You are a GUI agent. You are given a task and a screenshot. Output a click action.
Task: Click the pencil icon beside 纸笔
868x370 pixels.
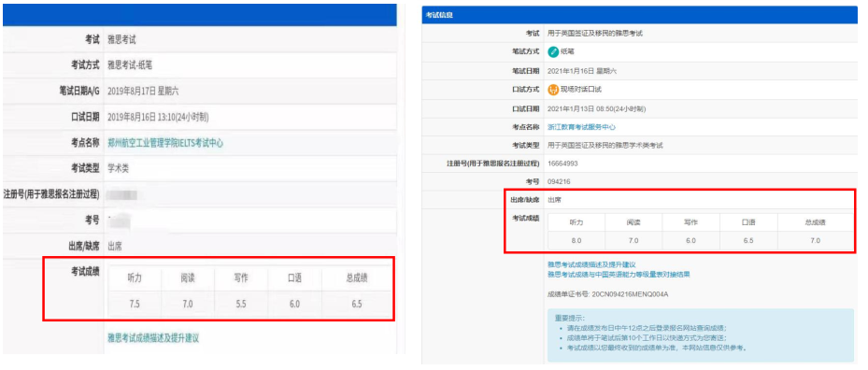552,52
